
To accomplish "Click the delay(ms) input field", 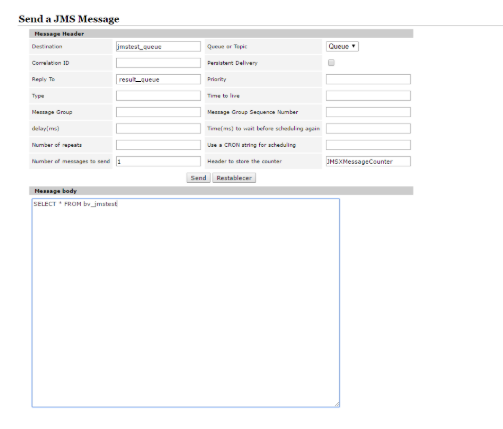I will [158, 128].
